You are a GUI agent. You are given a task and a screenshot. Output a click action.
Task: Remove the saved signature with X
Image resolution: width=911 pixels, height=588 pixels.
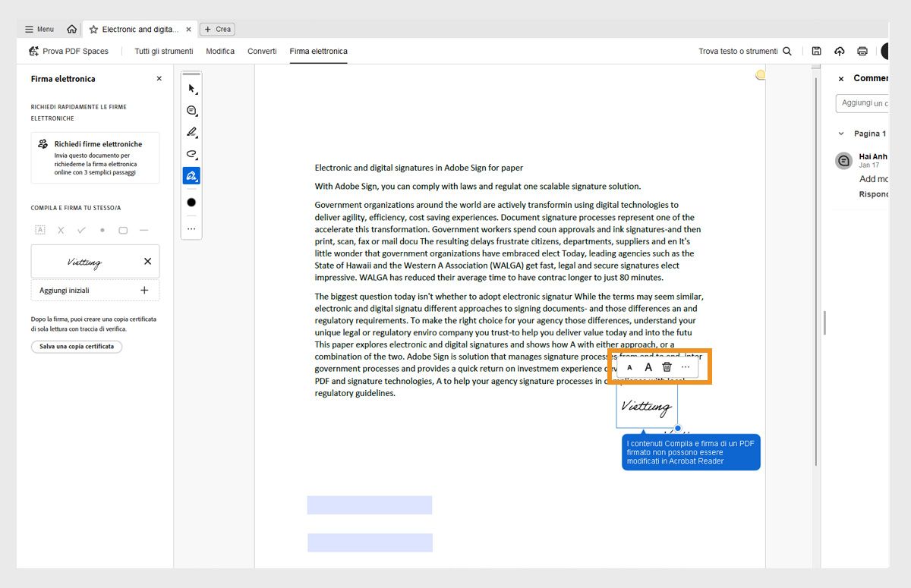click(x=147, y=261)
